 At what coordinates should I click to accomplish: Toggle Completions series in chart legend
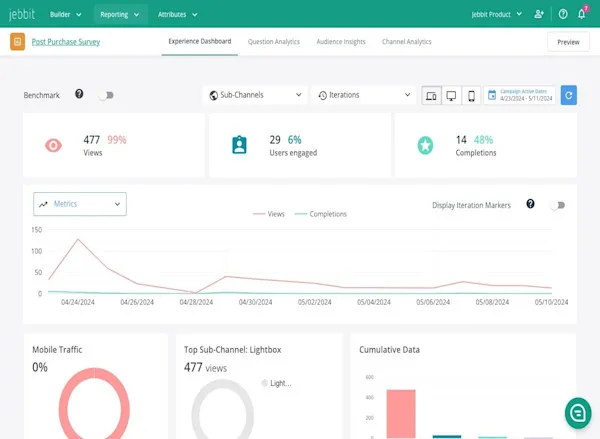coord(321,214)
